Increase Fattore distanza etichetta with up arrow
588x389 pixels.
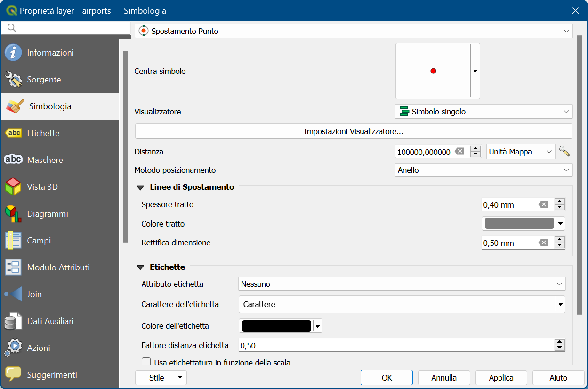[x=559, y=342]
